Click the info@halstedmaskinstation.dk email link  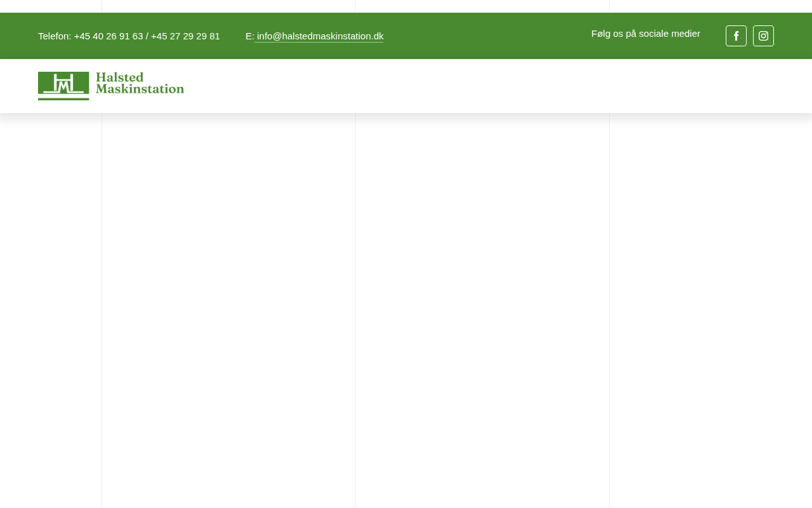[x=320, y=36]
